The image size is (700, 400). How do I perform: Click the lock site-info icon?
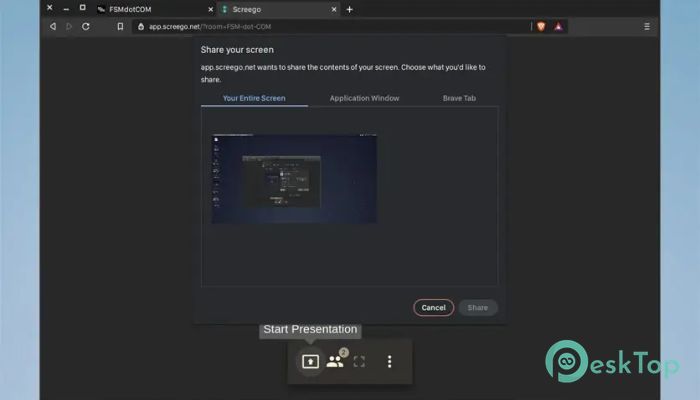141,26
